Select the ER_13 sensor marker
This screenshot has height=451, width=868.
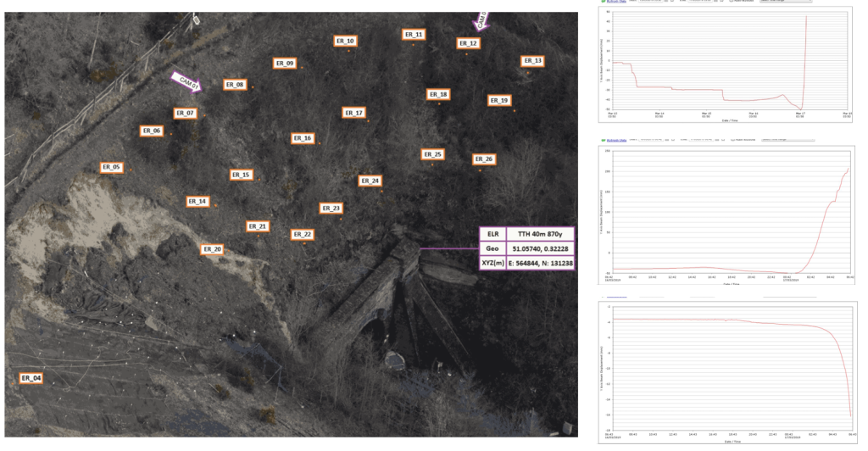532,61
